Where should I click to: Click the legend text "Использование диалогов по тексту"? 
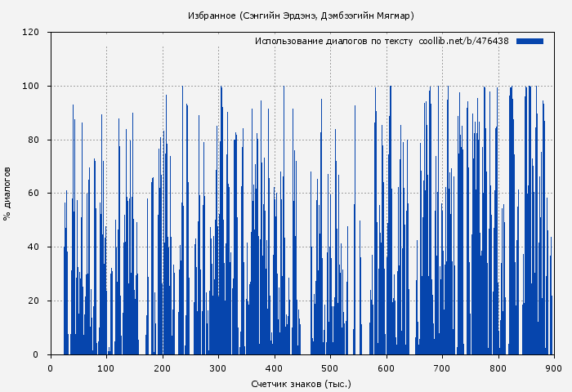333,41
